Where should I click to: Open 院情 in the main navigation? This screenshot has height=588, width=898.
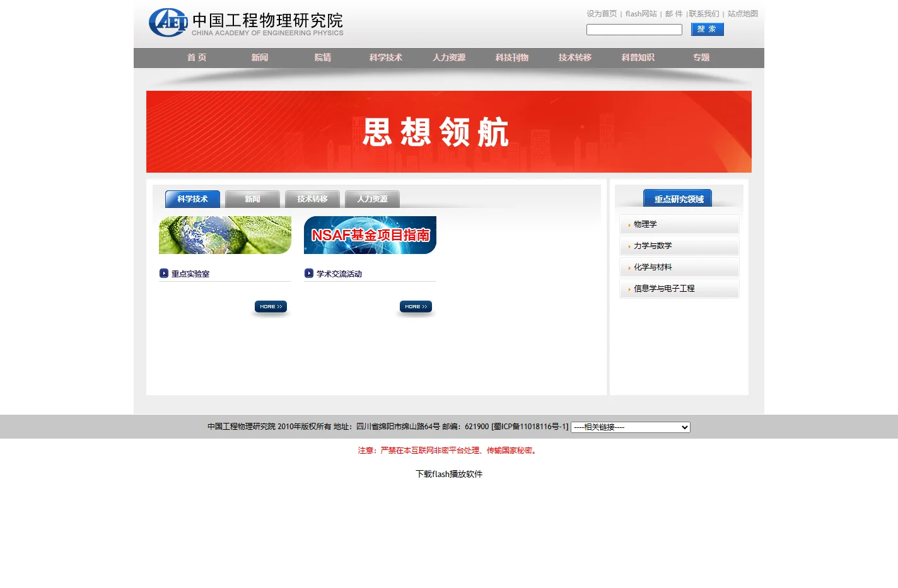pyautogui.click(x=323, y=57)
